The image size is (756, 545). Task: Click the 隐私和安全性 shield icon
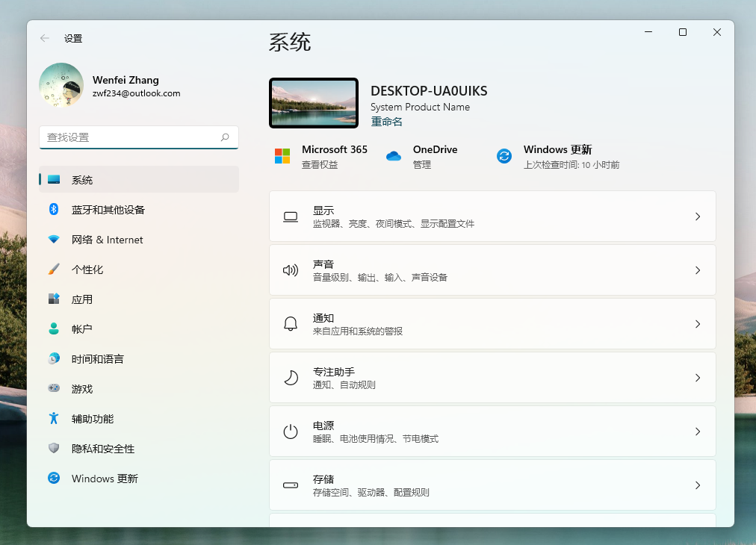(x=54, y=448)
